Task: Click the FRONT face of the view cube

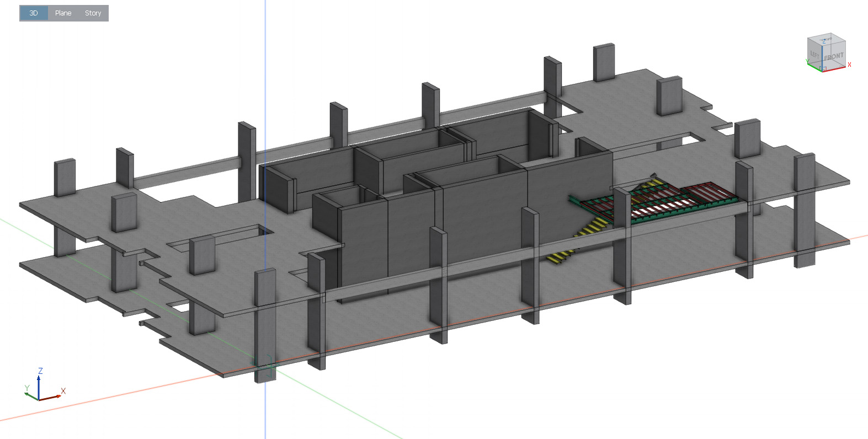Action: point(834,57)
